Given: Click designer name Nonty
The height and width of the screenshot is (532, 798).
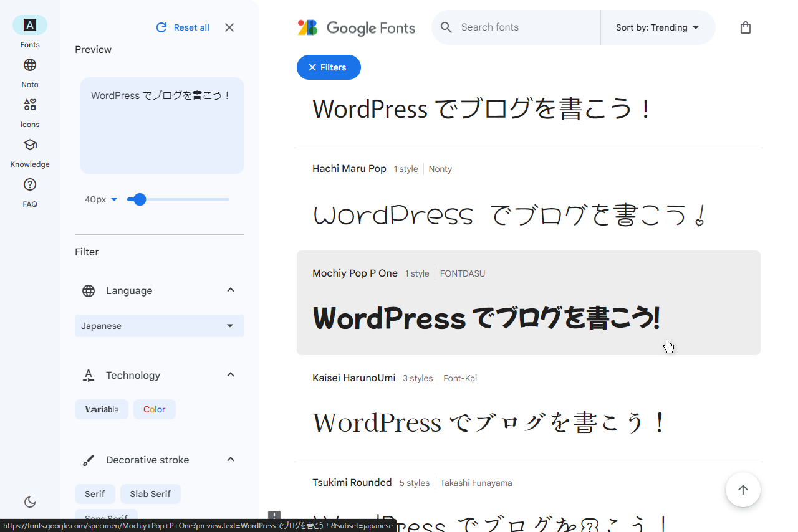Looking at the screenshot, I should coord(440,169).
